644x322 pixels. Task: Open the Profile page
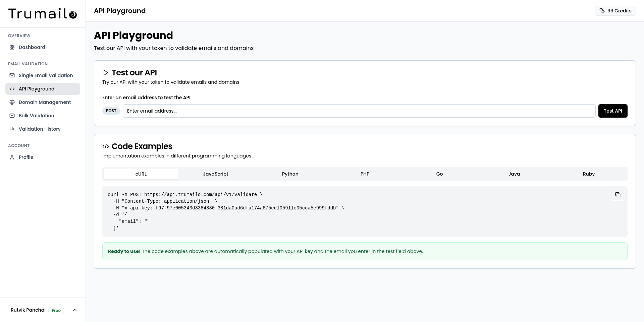pyautogui.click(x=43, y=157)
